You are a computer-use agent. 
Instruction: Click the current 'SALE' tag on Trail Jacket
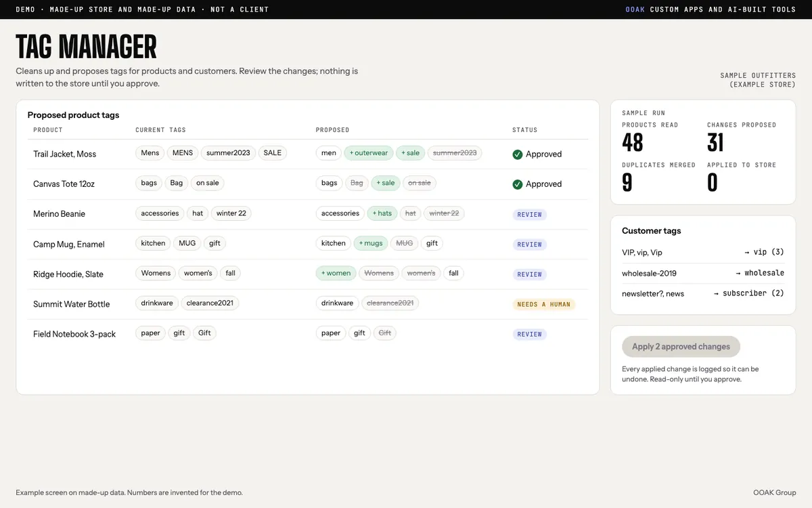point(273,153)
